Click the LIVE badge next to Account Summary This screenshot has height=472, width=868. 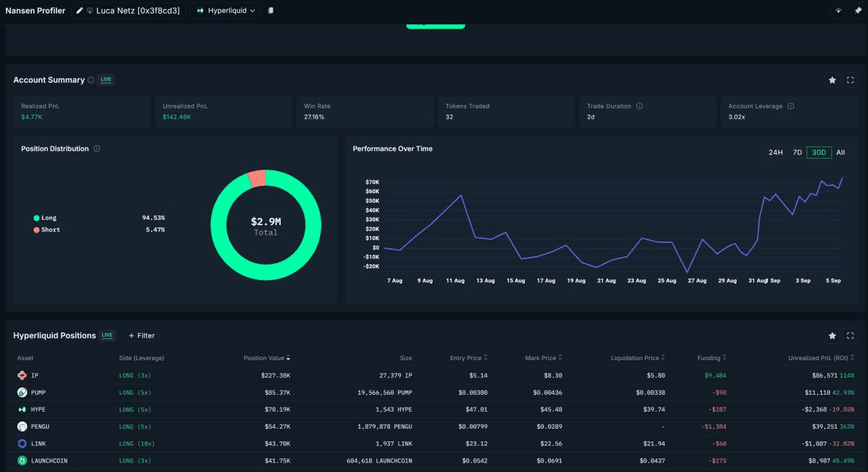(106, 80)
